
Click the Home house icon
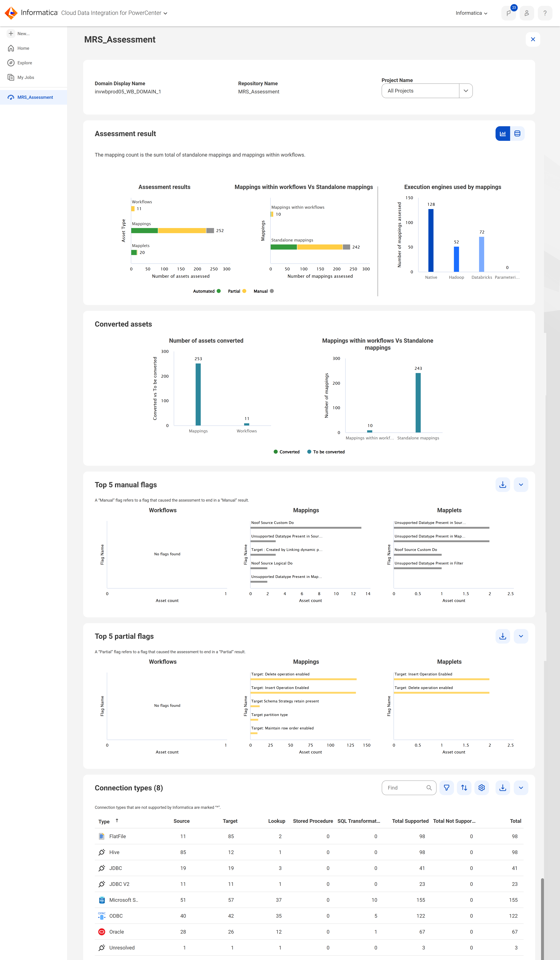[11, 48]
